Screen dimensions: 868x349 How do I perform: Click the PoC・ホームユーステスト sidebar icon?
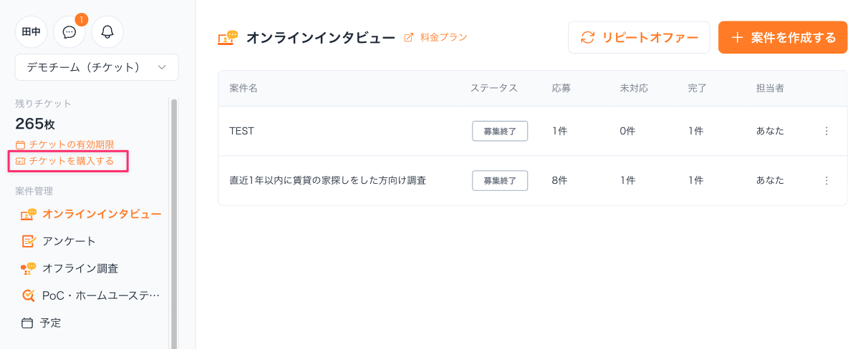28,295
